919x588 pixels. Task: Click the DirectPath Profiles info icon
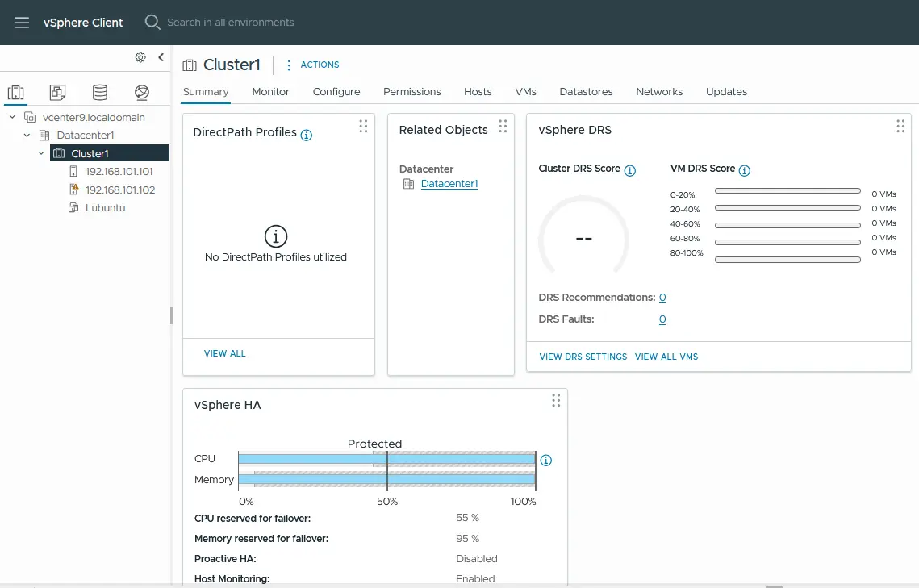(x=306, y=135)
